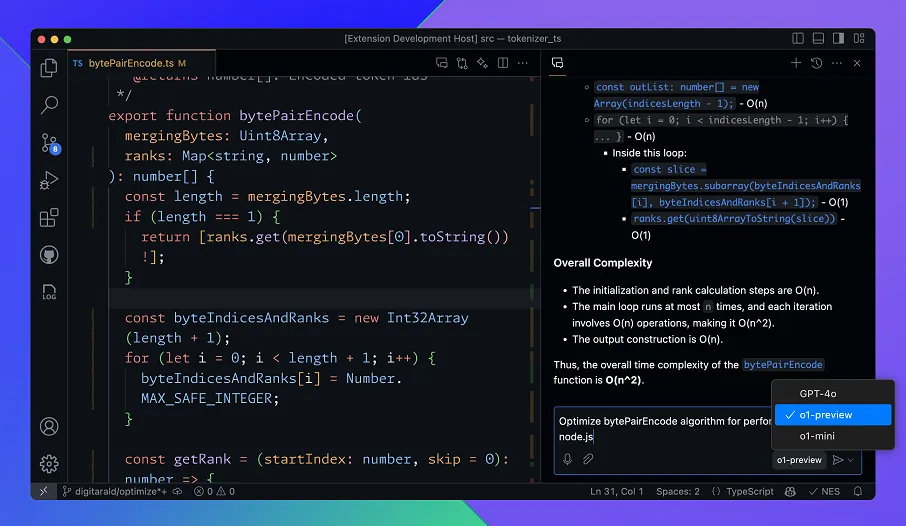Click 'const length = mergingBytes.length;' line
Viewport: 906px width, 526px height.
tap(268, 197)
